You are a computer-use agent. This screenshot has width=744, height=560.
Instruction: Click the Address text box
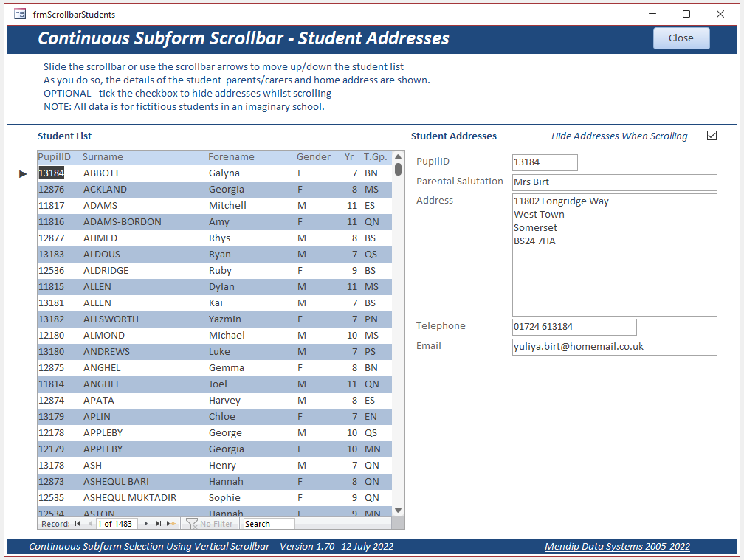click(614, 255)
